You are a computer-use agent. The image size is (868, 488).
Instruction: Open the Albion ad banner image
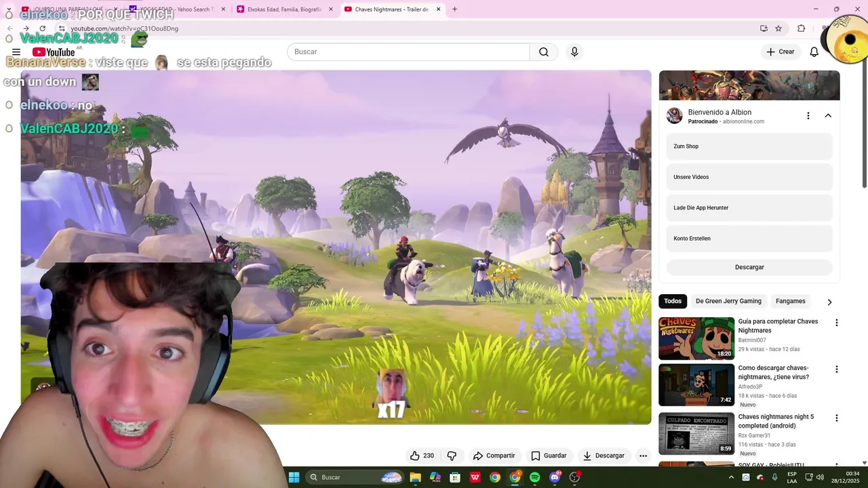click(749, 85)
